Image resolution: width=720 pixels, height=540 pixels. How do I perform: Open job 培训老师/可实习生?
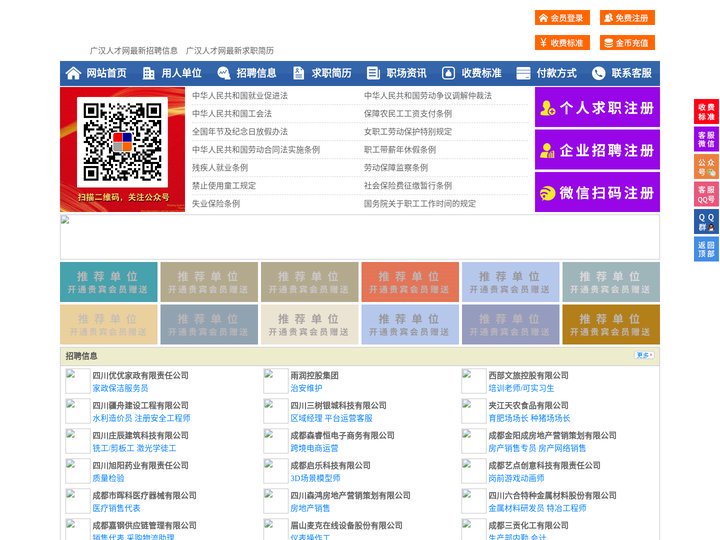(x=521, y=388)
